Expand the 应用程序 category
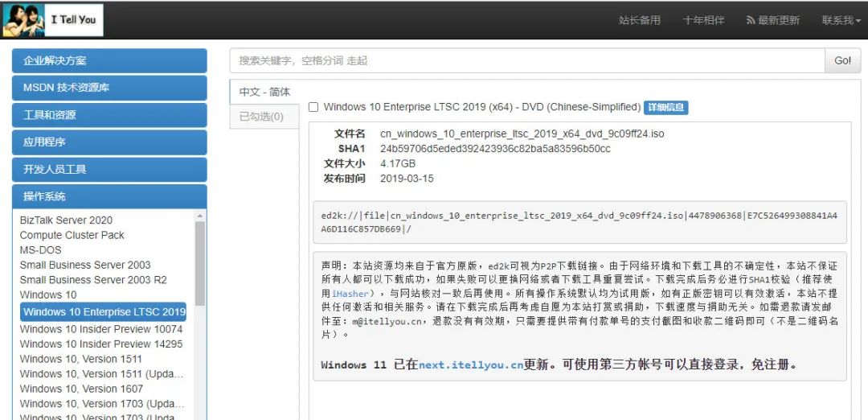This screenshot has height=420, width=868. [x=109, y=142]
